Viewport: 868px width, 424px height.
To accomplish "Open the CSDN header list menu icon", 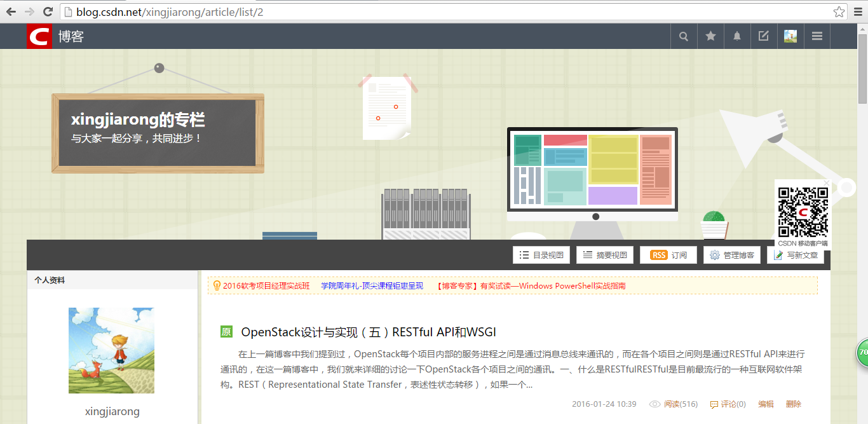I will coord(817,36).
